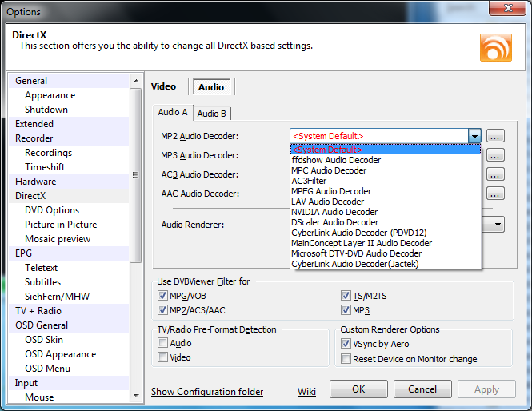Click the sidebar scroll-down arrow
Screen dimensions: 532x411
pos(136,395)
